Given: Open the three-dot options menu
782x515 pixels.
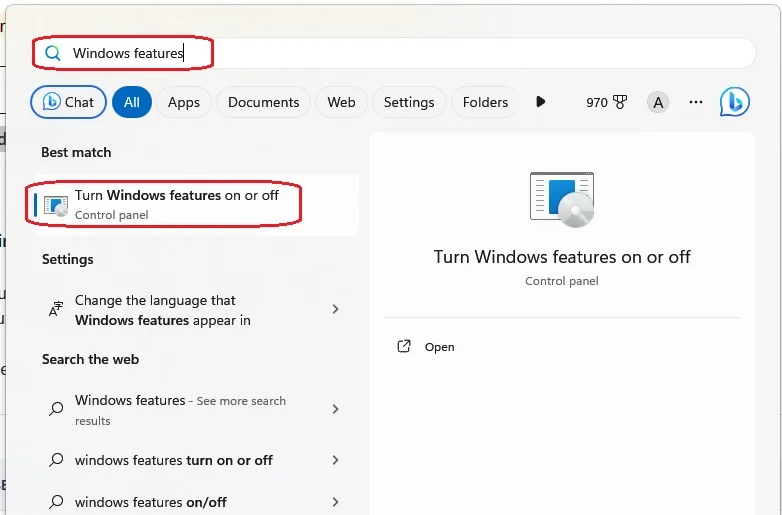Looking at the screenshot, I should (x=696, y=102).
